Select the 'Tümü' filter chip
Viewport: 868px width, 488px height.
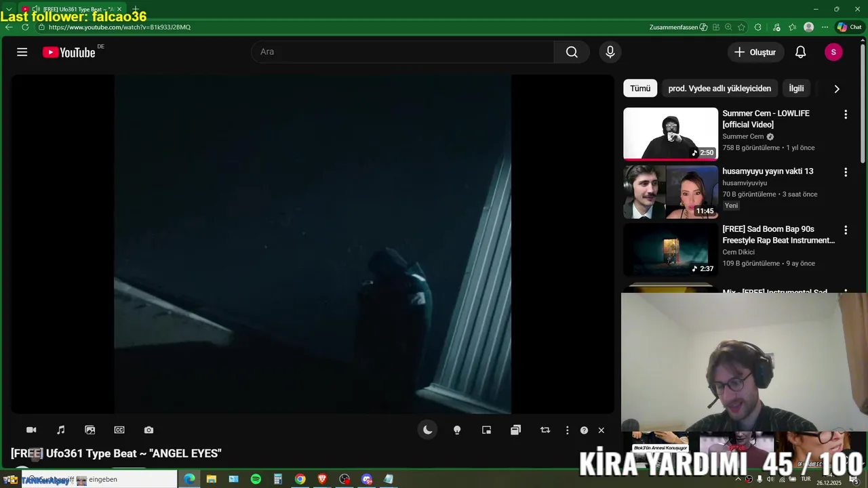640,88
